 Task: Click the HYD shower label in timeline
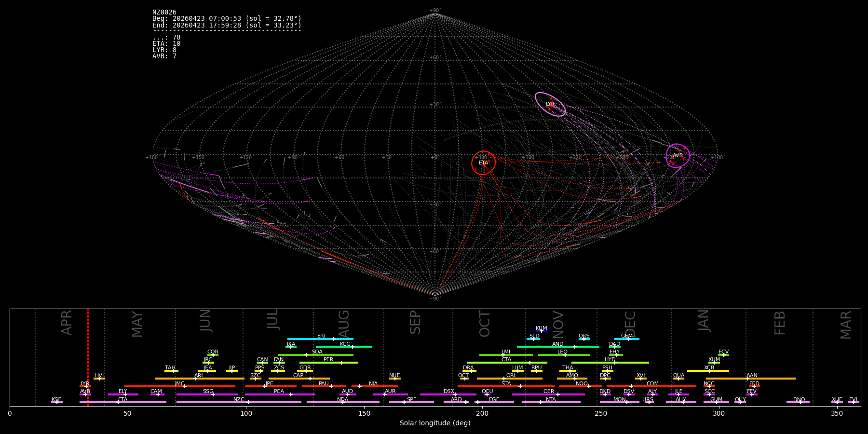[x=610, y=360]
